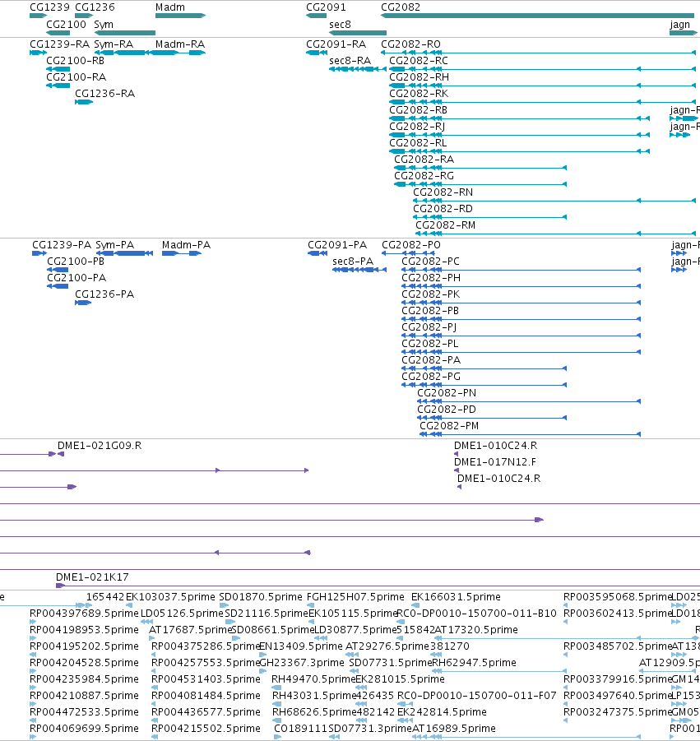Open the CG2082-RN transcript label
Screen dimensions: 700x741
tap(443, 192)
